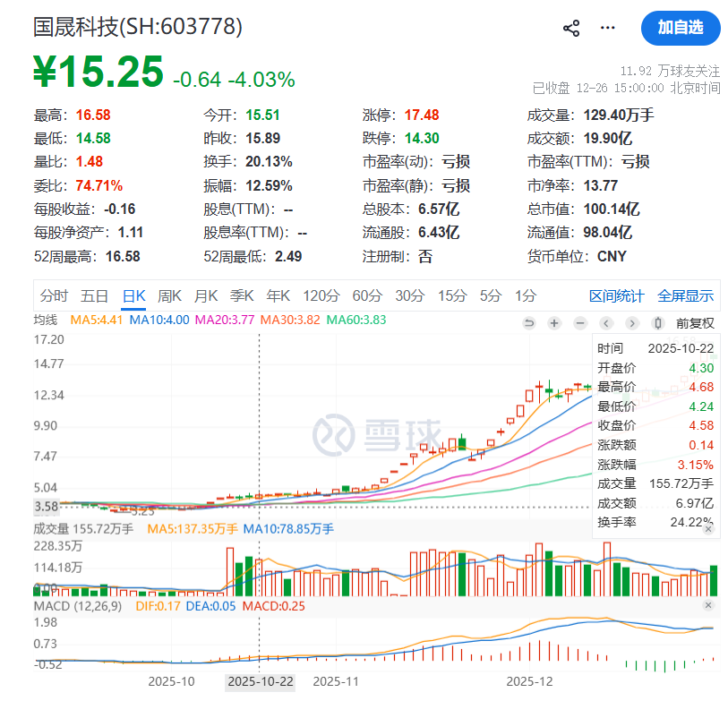728x701 pixels.
Task: Open the share icon next to stock name
Action: (570, 28)
